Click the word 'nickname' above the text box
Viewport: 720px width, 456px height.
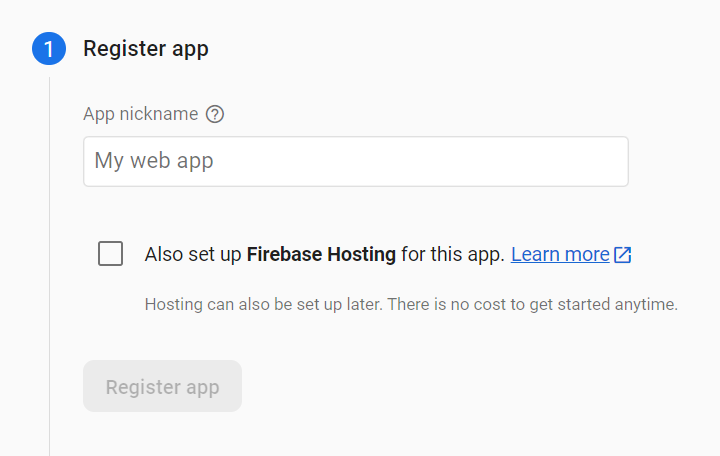click(159, 114)
